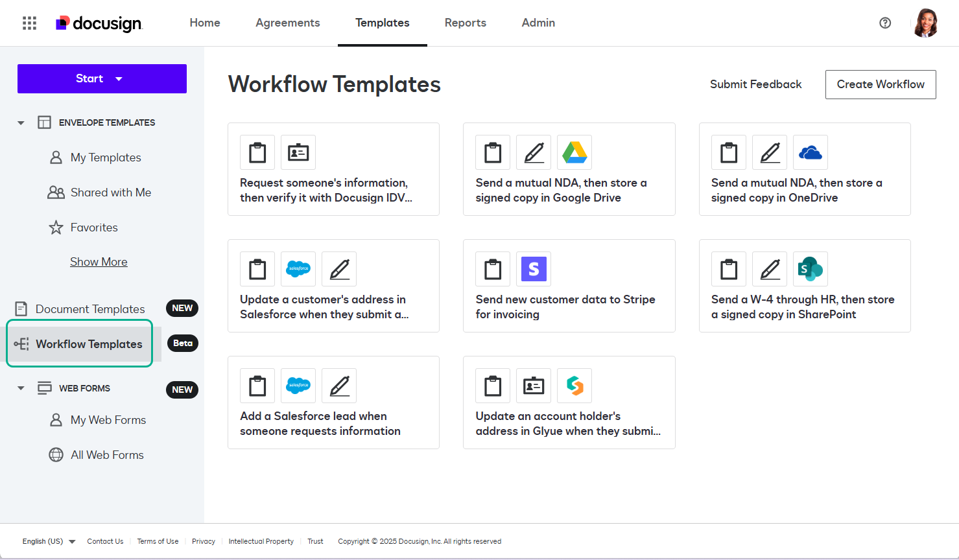Click the Create Workflow button

pos(880,84)
